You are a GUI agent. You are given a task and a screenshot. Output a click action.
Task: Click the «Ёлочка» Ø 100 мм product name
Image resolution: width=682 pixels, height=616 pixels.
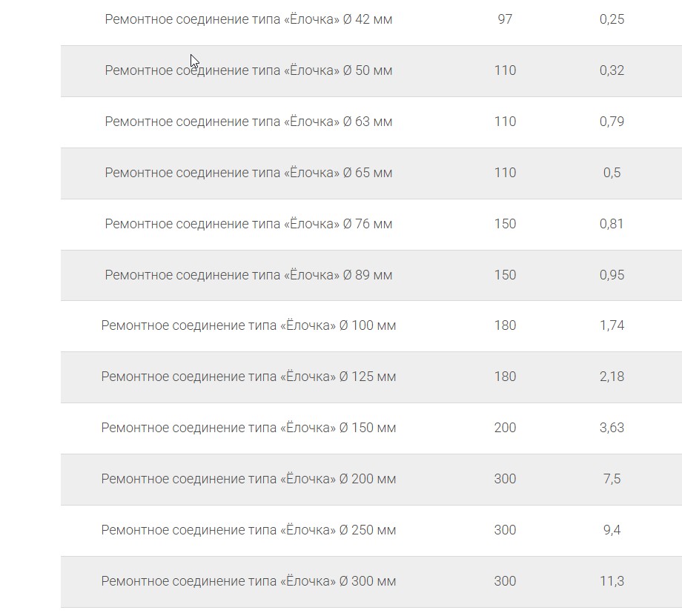coord(248,325)
